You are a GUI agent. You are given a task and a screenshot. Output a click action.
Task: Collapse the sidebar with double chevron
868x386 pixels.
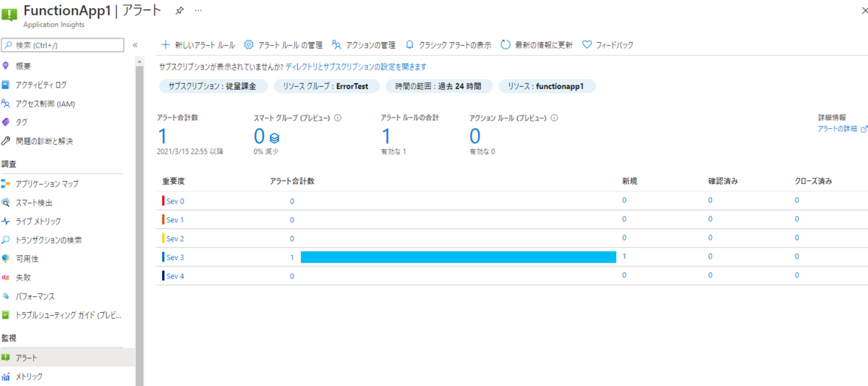pos(135,45)
